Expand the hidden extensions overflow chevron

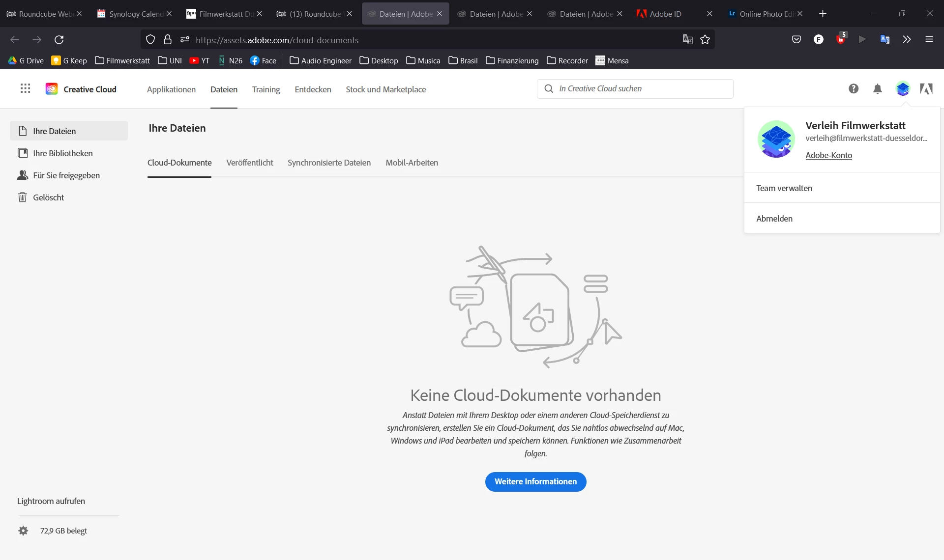point(907,40)
